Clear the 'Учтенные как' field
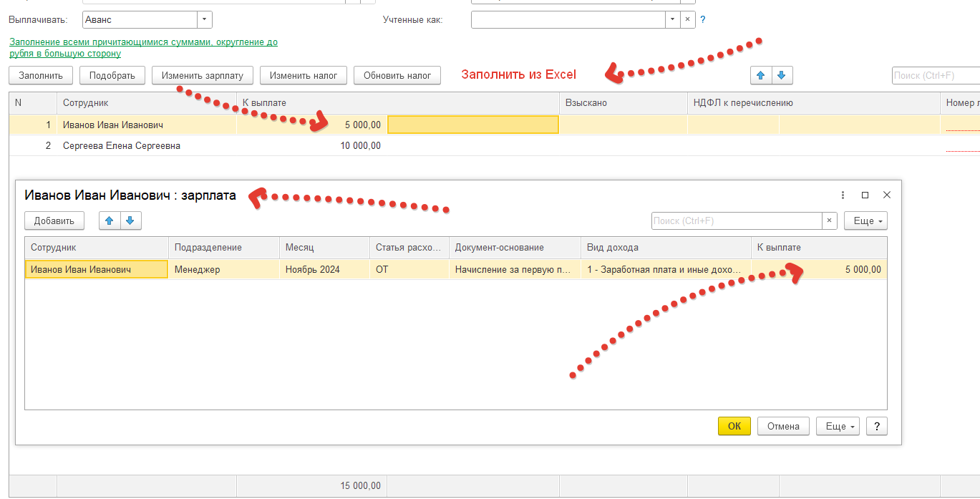 [x=687, y=19]
